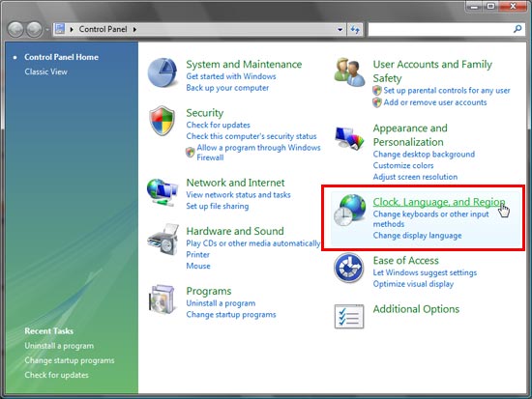
Task: Open the address bar history dropdown arrow
Action: (340, 30)
